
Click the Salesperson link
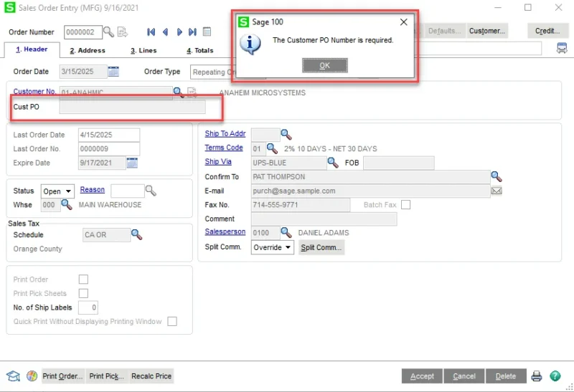225,232
